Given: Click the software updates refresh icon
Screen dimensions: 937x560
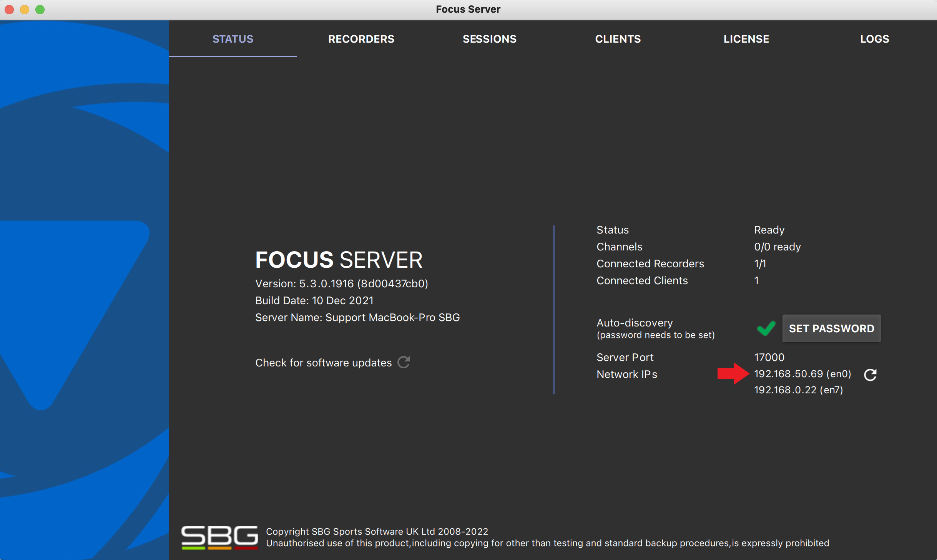Looking at the screenshot, I should 404,362.
